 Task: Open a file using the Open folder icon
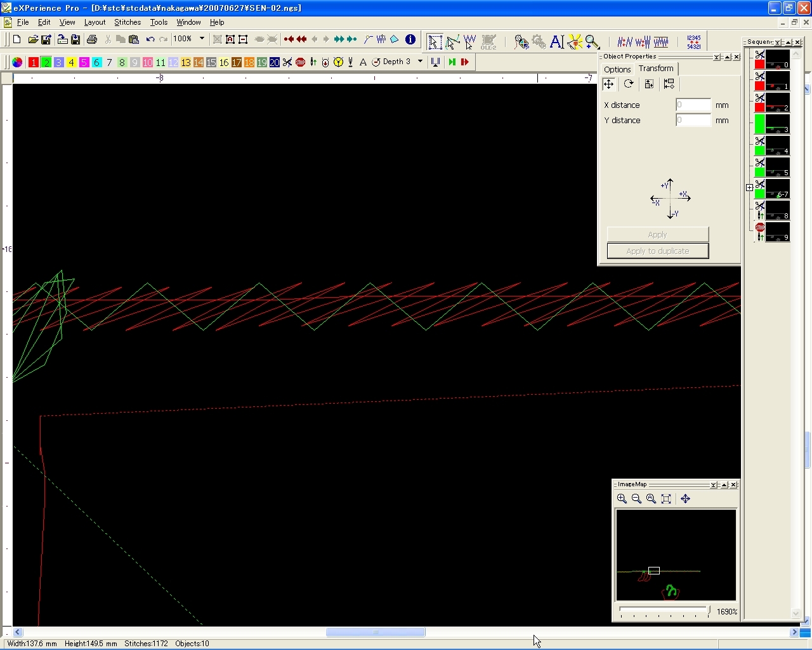point(33,39)
